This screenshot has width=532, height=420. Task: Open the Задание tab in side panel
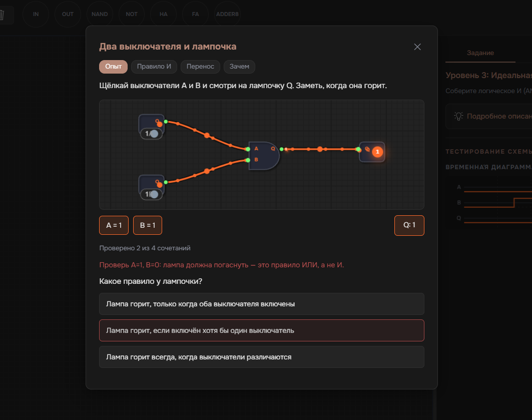click(x=480, y=53)
